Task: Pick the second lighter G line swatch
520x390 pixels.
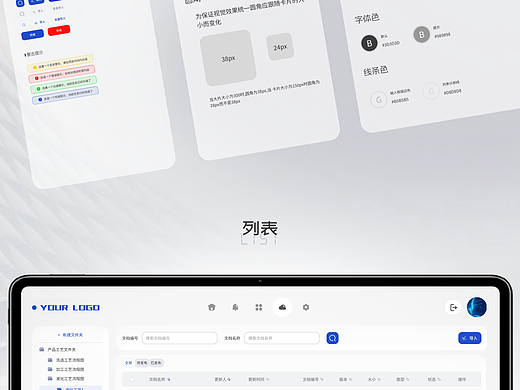Action: tap(431, 91)
